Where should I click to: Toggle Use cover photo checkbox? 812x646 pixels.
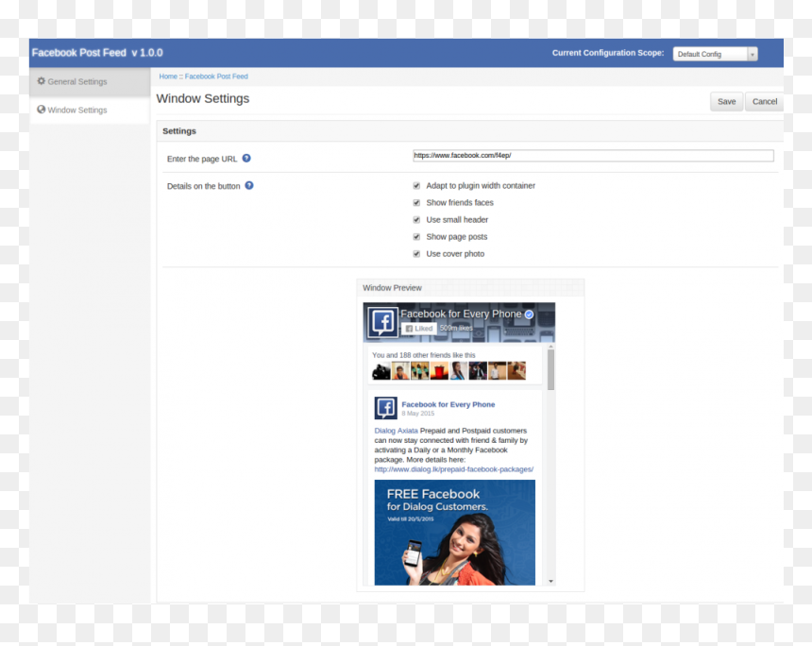pos(416,254)
